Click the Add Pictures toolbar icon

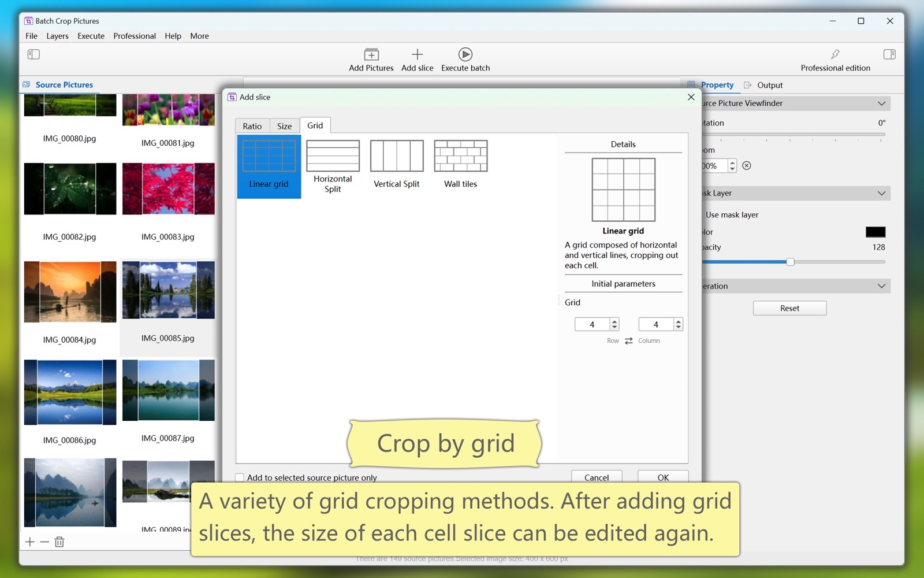[371, 55]
